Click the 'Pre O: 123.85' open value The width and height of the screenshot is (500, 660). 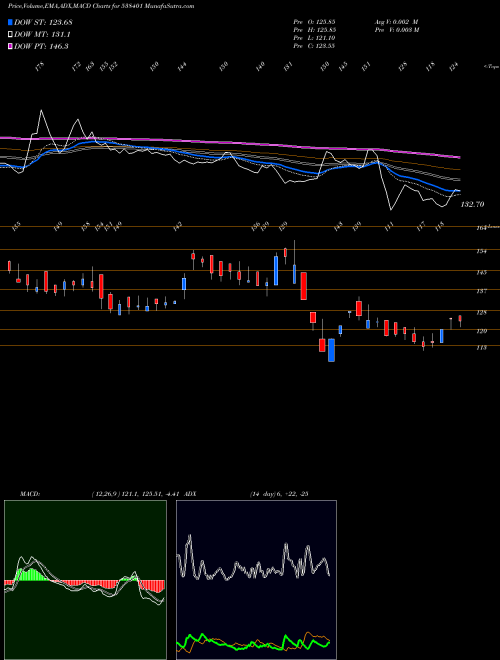(314, 21)
